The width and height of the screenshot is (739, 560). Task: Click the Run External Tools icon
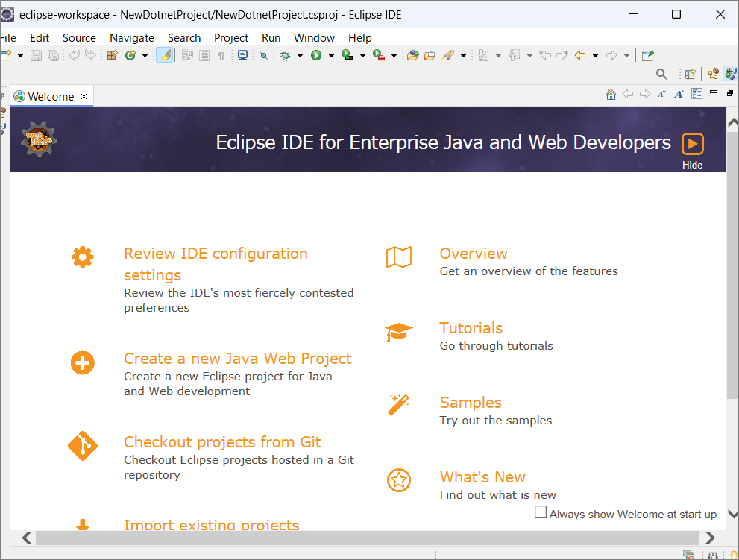pyautogui.click(x=379, y=56)
